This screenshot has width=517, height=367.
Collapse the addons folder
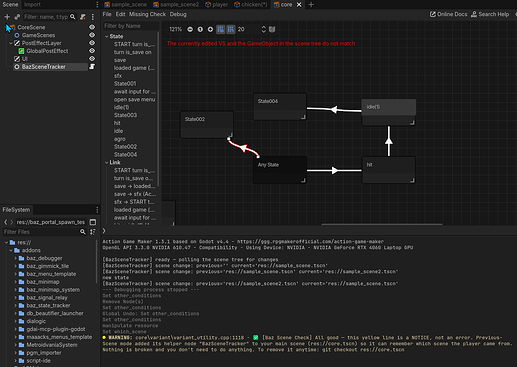11,250
